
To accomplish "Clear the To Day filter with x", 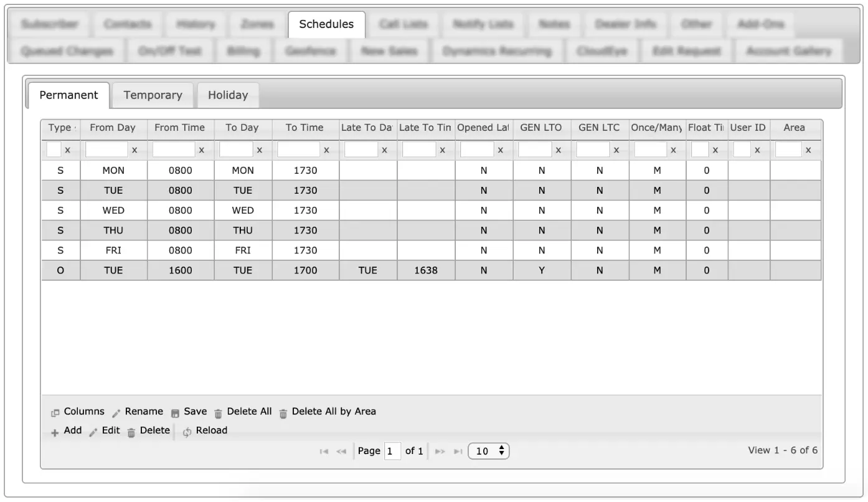I will click(260, 150).
